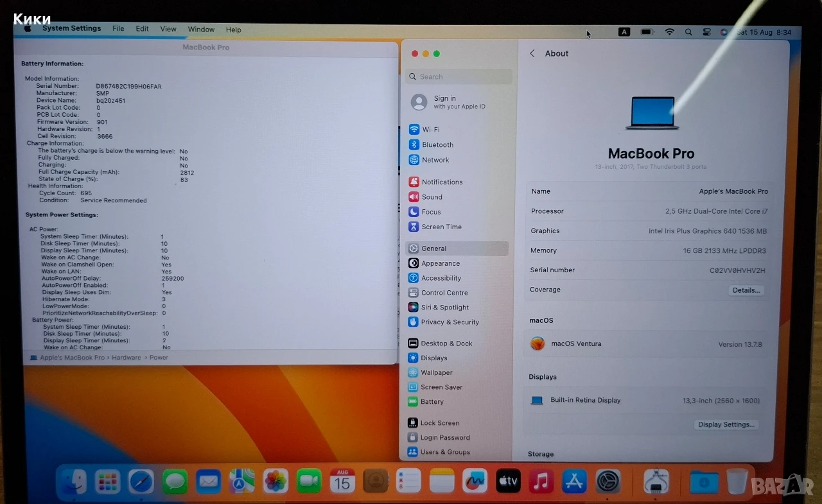Viewport: 822px width, 504px height.
Task: Open the Edit menu
Action: (x=142, y=29)
